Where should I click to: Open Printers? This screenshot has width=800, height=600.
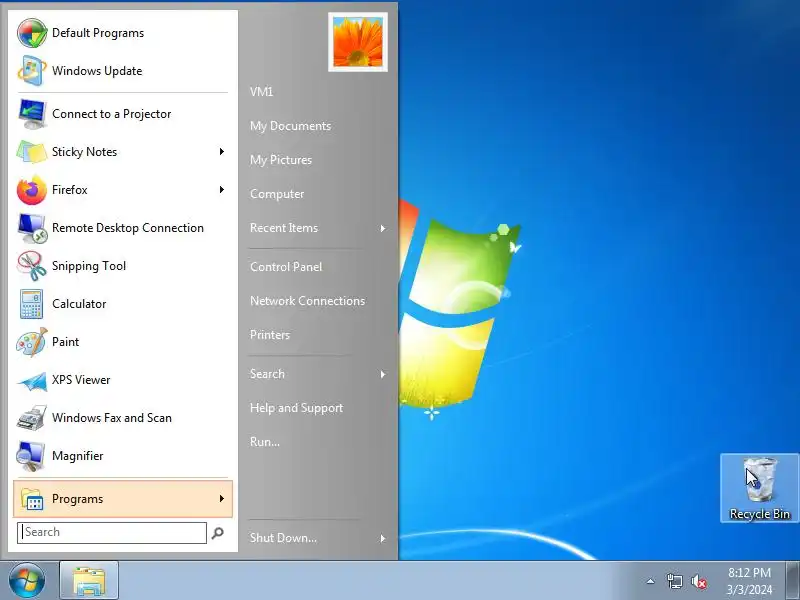pos(270,335)
